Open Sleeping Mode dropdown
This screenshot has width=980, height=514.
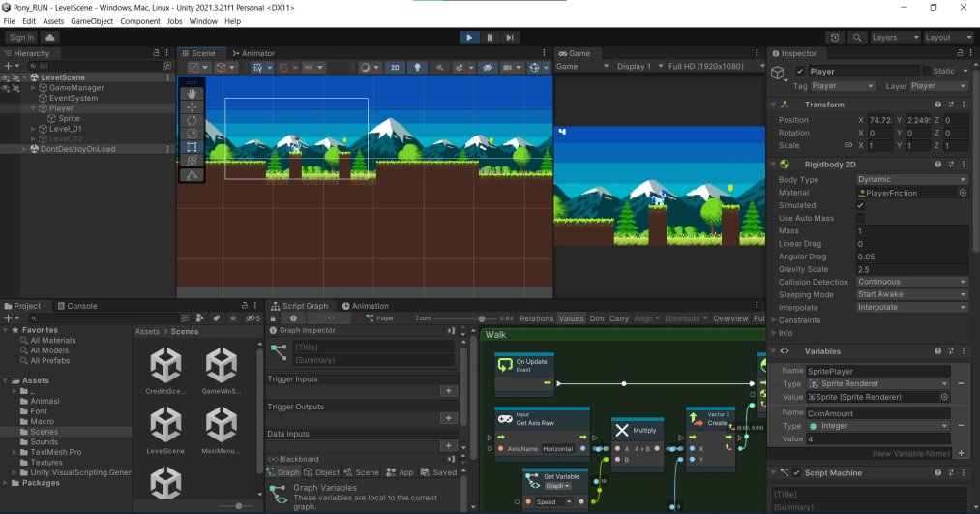[912, 294]
